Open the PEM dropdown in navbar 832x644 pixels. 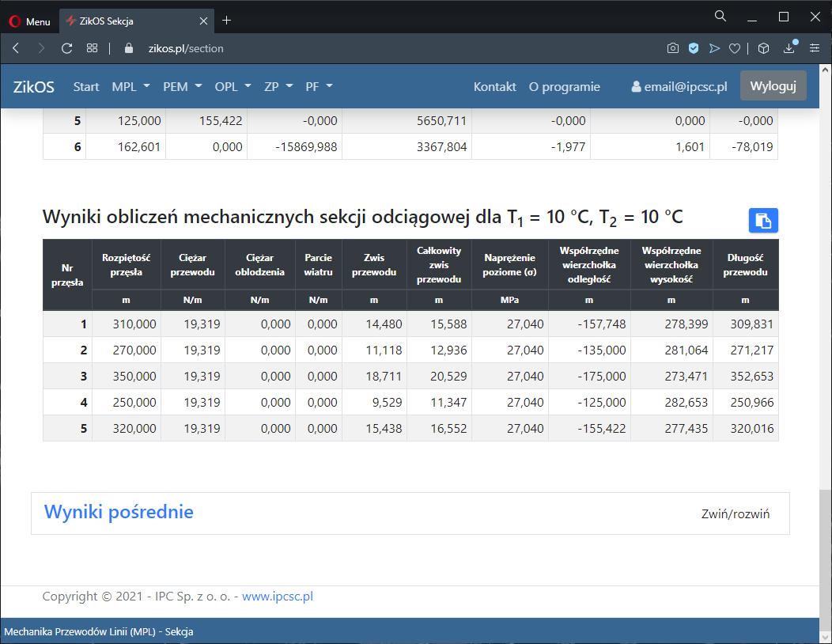click(183, 87)
